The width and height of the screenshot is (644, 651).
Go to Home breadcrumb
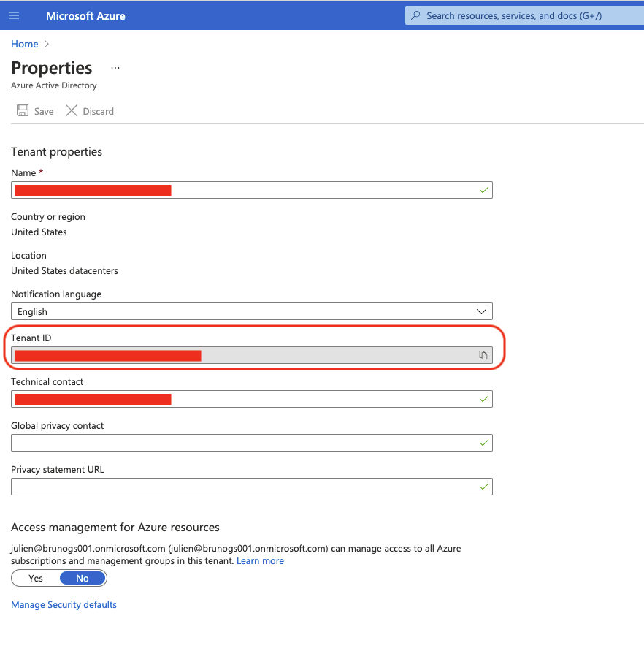(25, 44)
